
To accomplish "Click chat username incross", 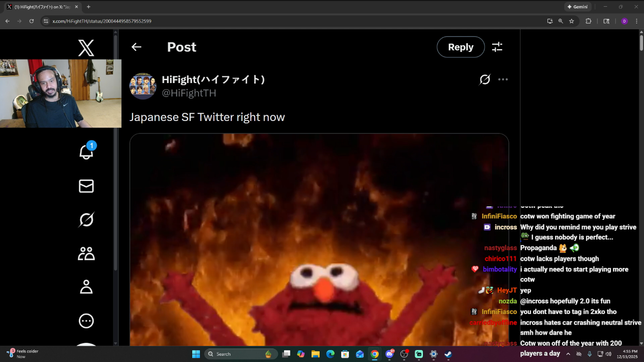I will point(506,227).
